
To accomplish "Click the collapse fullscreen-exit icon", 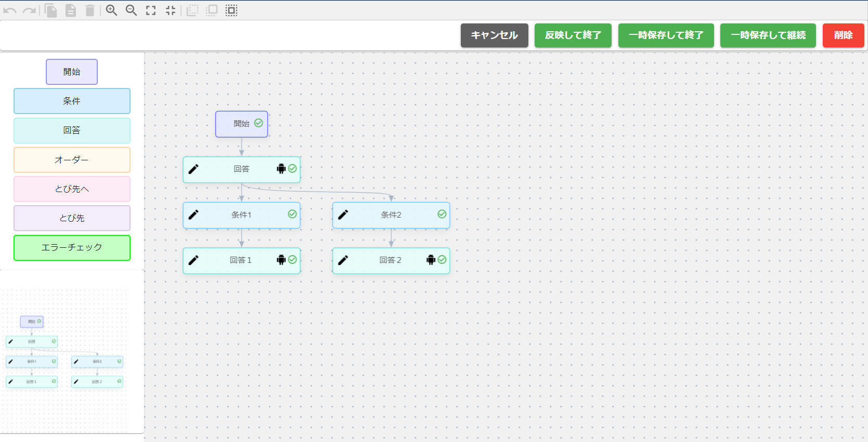I will point(171,10).
